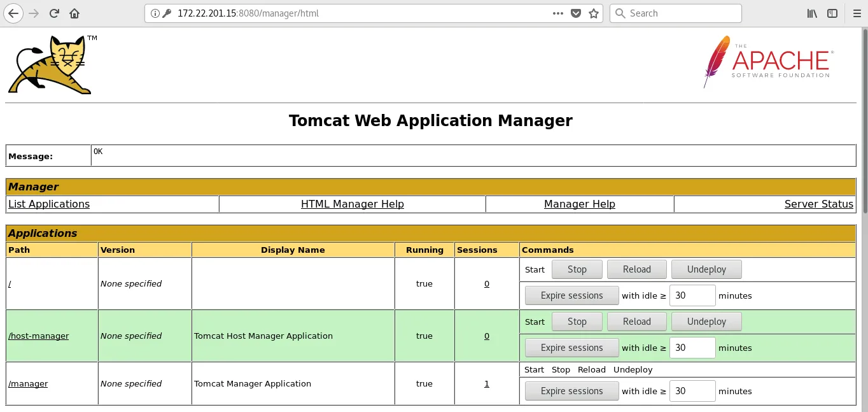Go to the browser Home icon
Image resolution: width=868 pixels, height=412 pixels.
click(x=74, y=13)
